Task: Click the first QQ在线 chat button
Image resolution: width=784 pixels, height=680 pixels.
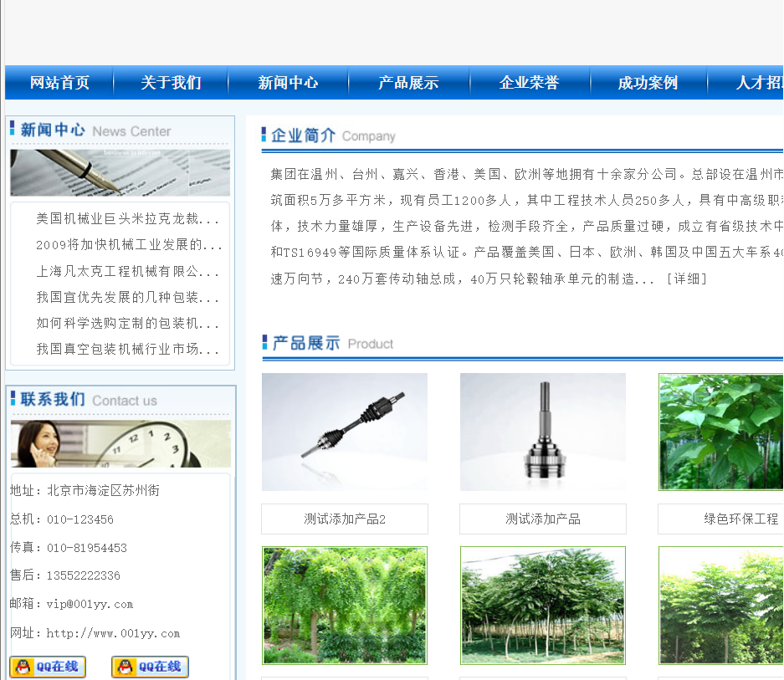Action: click(48, 667)
